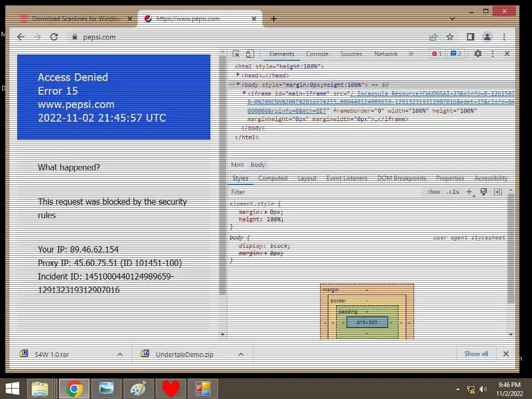532x399 pixels.
Task: Go back using browser back arrow
Action: 21,37
